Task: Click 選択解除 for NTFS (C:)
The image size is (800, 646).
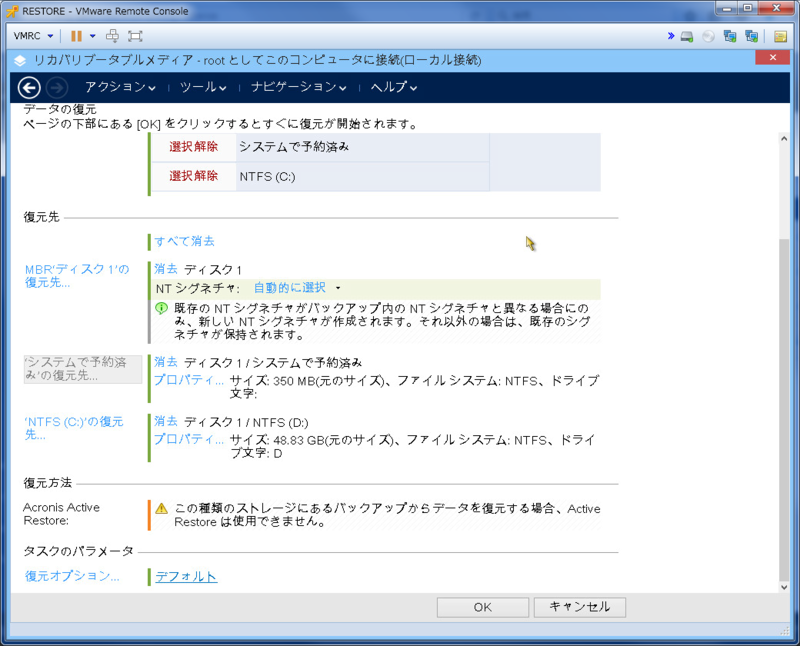Action: 193,176
